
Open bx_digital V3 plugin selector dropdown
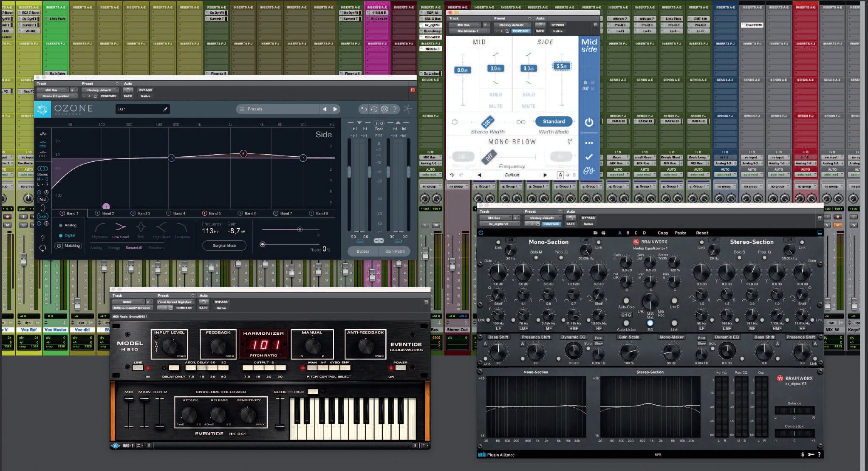500,224
